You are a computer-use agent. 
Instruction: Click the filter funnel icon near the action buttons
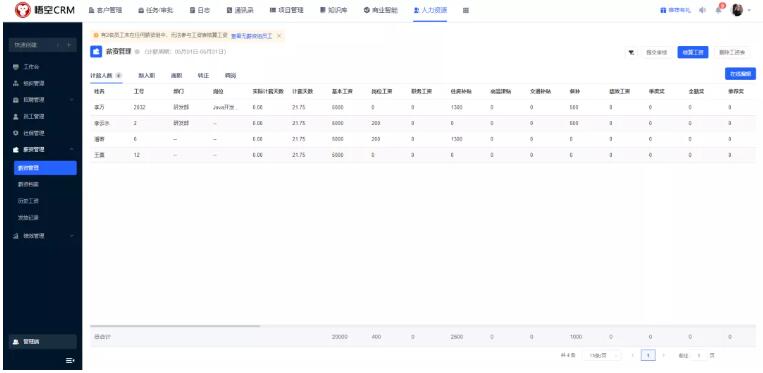(631, 53)
